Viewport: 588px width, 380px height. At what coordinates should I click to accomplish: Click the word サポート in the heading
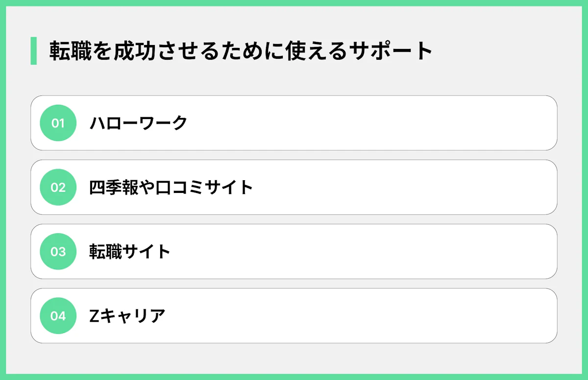pyautogui.click(x=392, y=51)
